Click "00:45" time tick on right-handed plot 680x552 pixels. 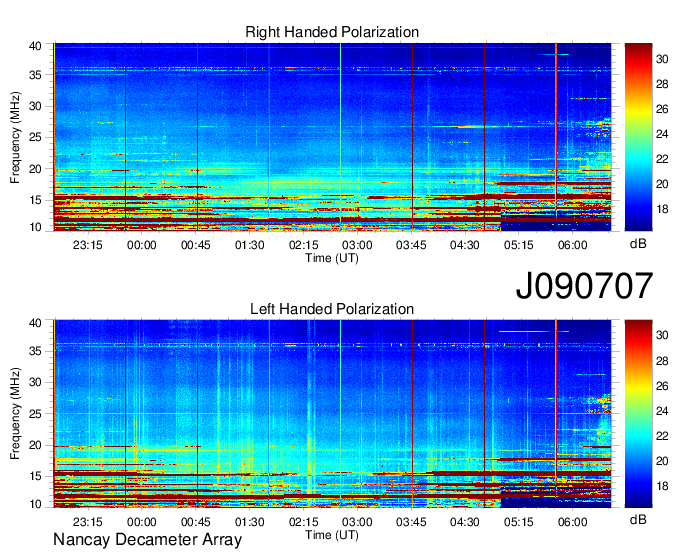196,245
